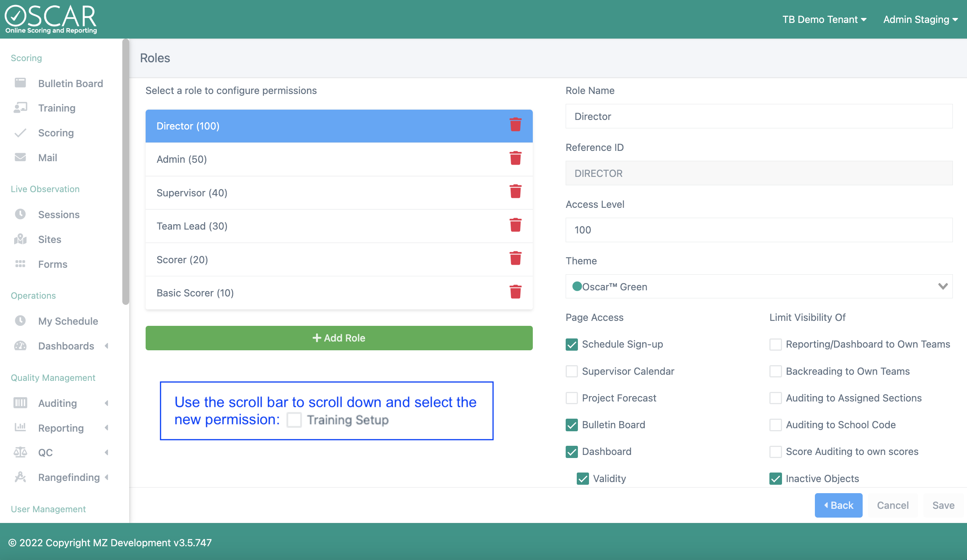
Task: Open Training in the sidebar menu
Action: click(x=57, y=108)
